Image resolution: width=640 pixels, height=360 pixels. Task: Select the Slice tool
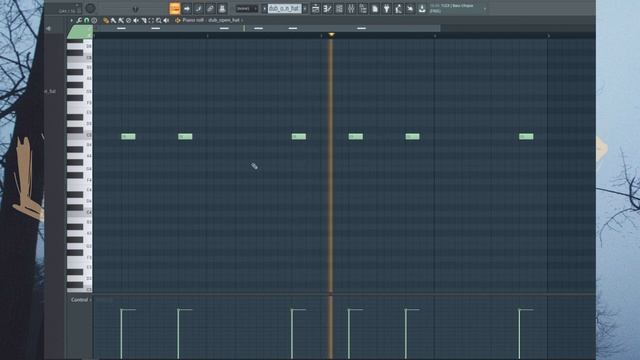point(144,20)
